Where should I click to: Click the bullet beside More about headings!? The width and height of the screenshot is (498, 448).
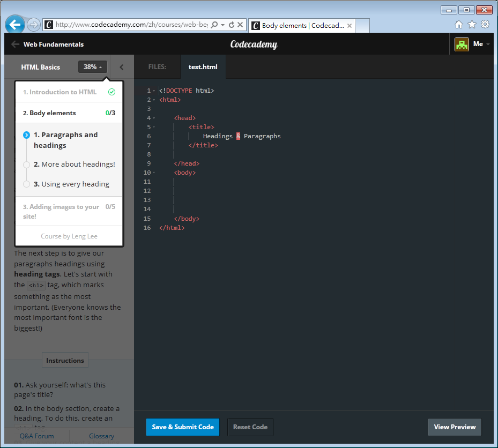pos(27,165)
